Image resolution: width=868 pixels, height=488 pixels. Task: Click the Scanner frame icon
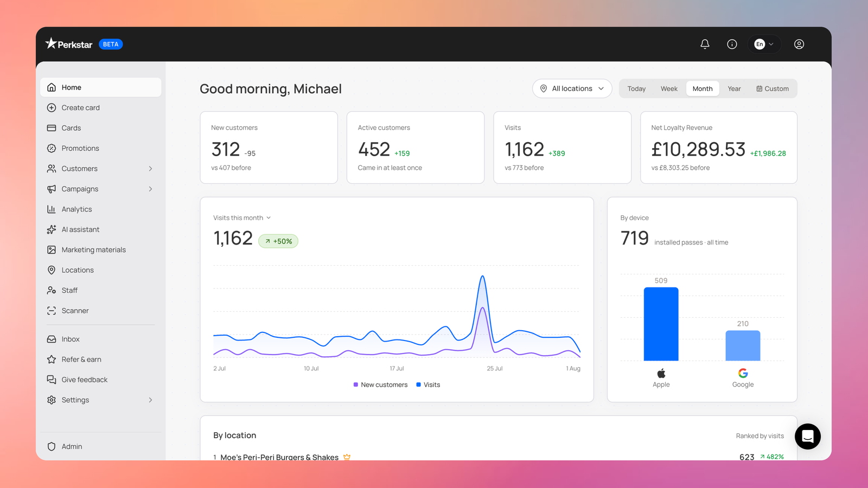point(52,311)
